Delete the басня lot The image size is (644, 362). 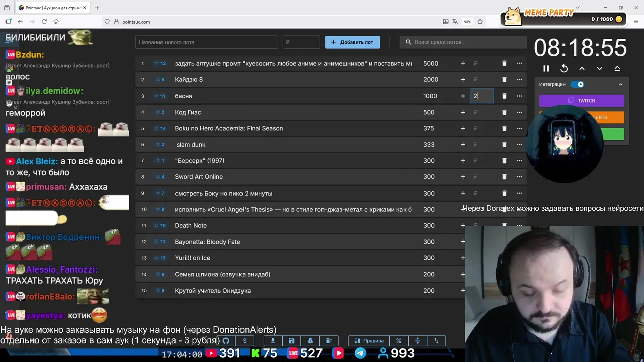click(504, 96)
